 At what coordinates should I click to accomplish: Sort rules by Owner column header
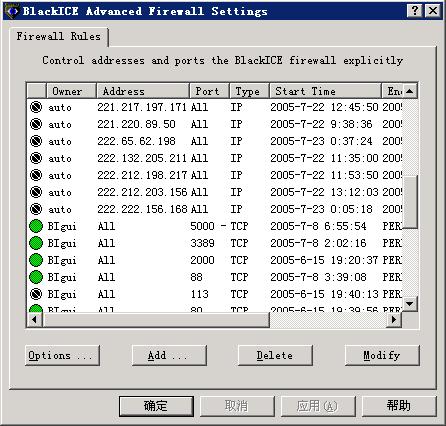tap(71, 91)
